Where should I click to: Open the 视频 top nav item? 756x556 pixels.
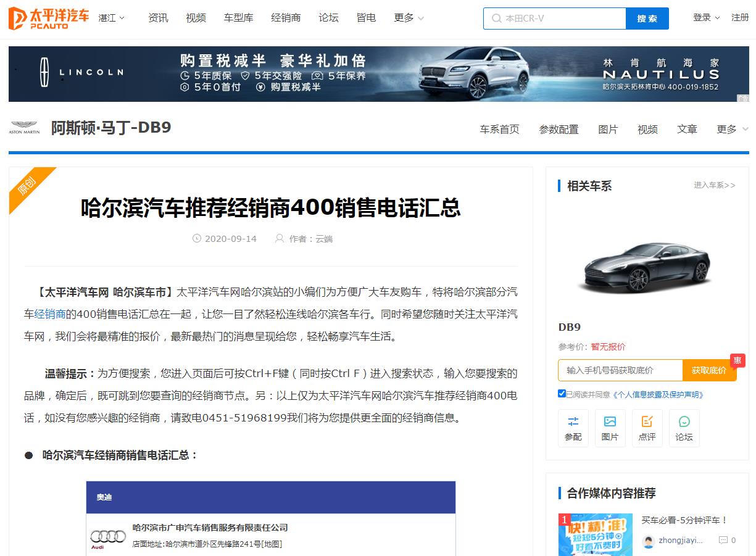196,18
